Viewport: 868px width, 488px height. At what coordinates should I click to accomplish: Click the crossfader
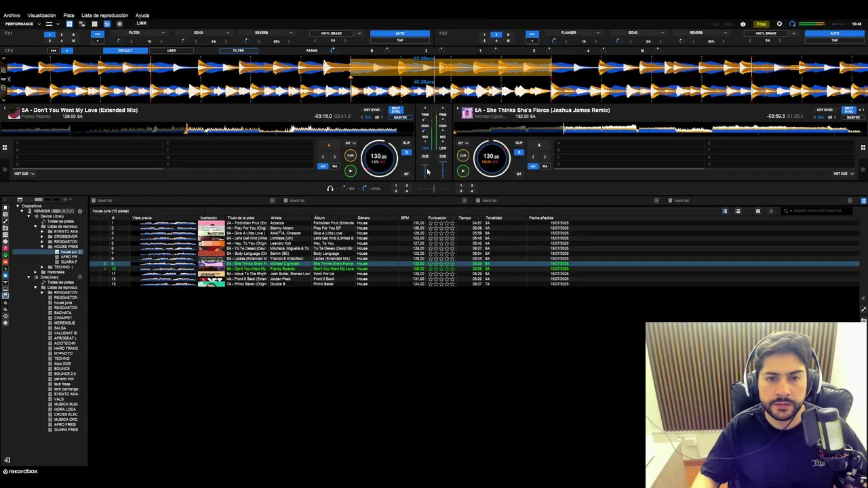tap(434, 188)
